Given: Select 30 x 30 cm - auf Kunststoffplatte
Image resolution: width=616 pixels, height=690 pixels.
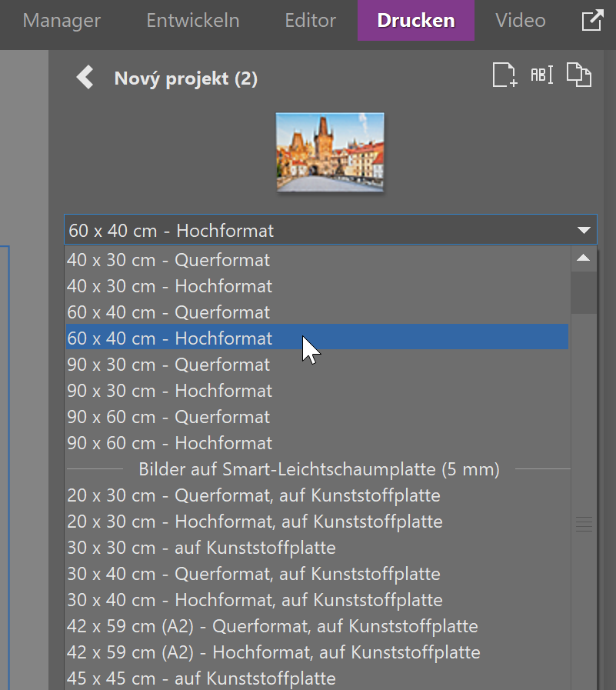Looking at the screenshot, I should [x=201, y=548].
